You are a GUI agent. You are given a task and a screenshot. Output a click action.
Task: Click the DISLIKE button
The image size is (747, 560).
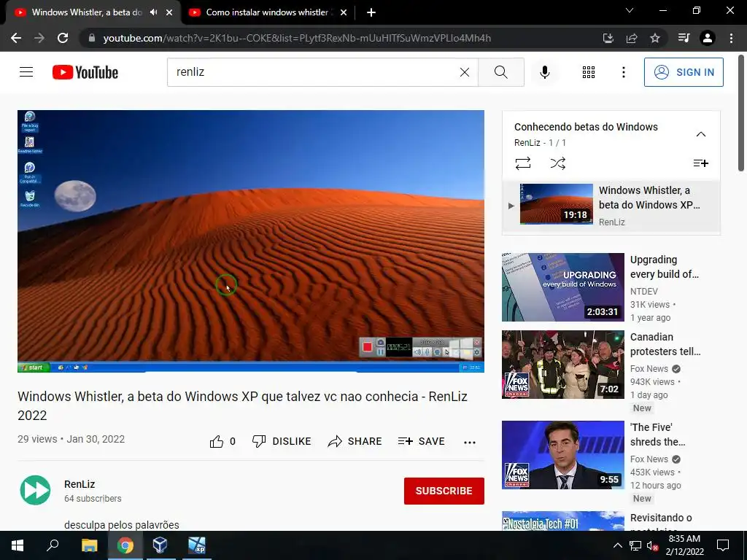(x=282, y=441)
